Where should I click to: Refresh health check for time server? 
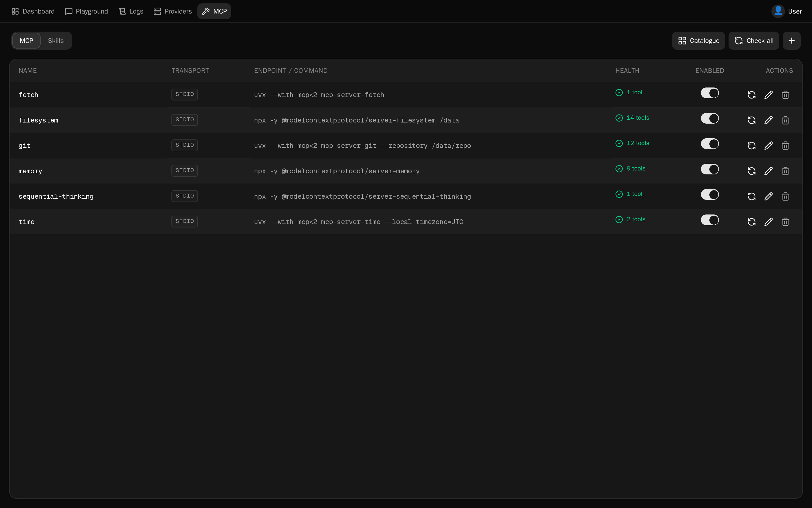pyautogui.click(x=752, y=222)
